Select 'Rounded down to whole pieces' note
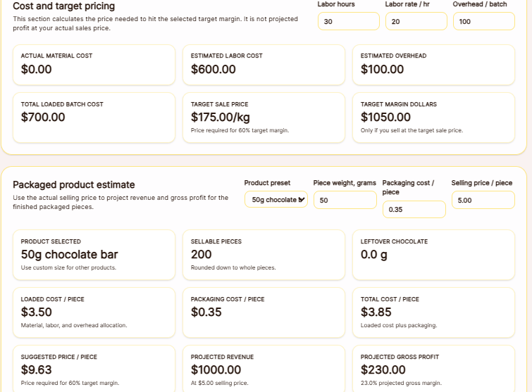 tap(233, 267)
